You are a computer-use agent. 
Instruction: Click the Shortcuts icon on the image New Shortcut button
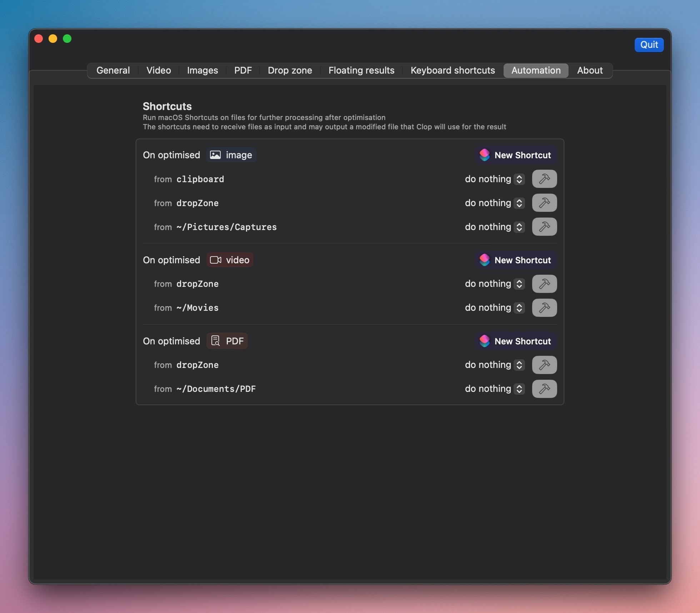pos(484,155)
